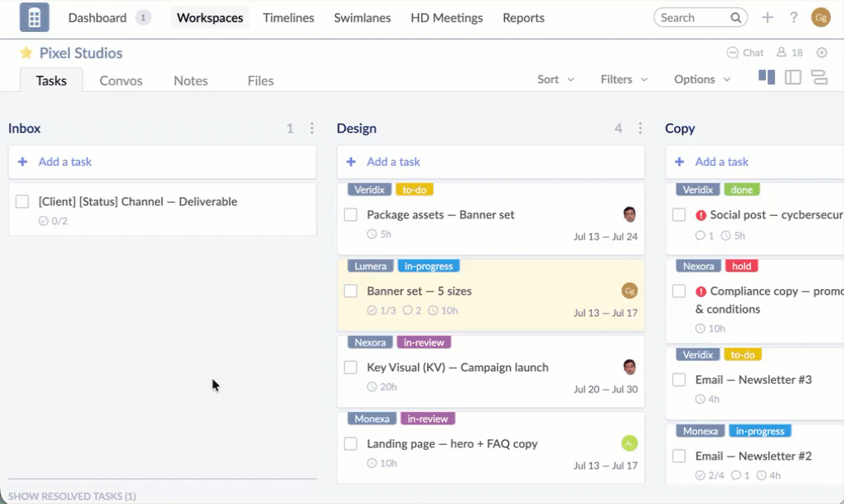
Task: Select the Tasks tab
Action: [51, 80]
